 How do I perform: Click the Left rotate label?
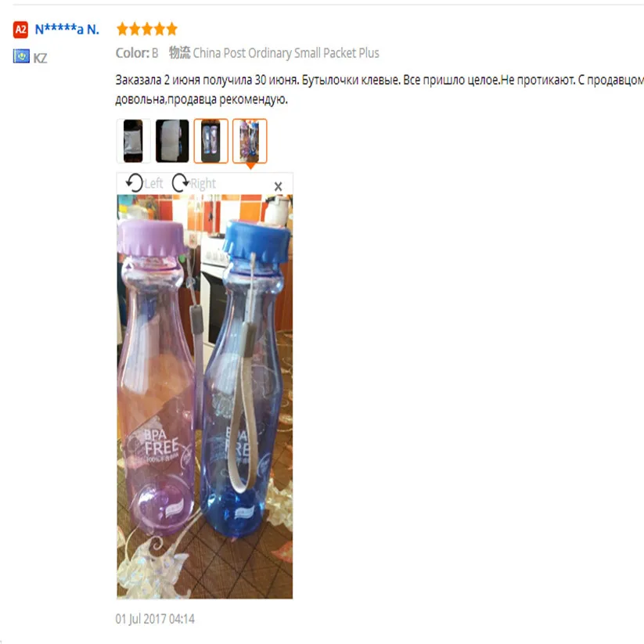point(153,183)
